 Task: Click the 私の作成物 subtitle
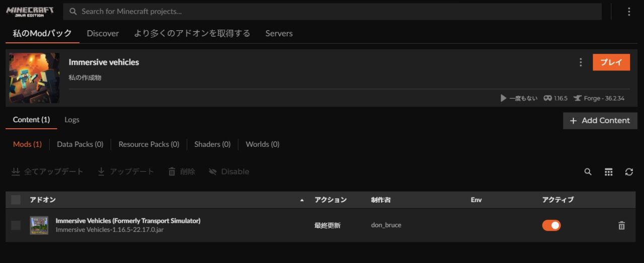85,78
